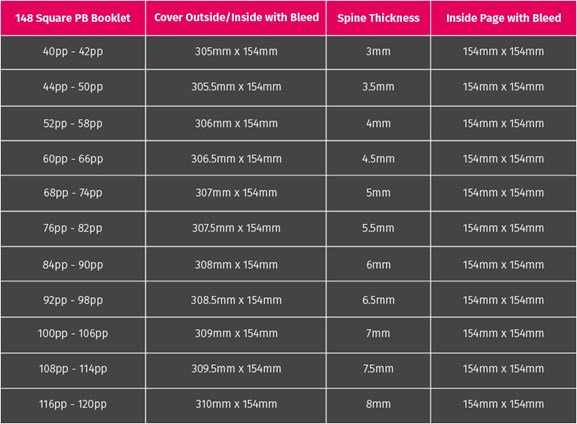Viewport: 577px width, 424px height.
Task: Select the '8mm' spine thickness cell
Action: pyautogui.click(x=378, y=404)
